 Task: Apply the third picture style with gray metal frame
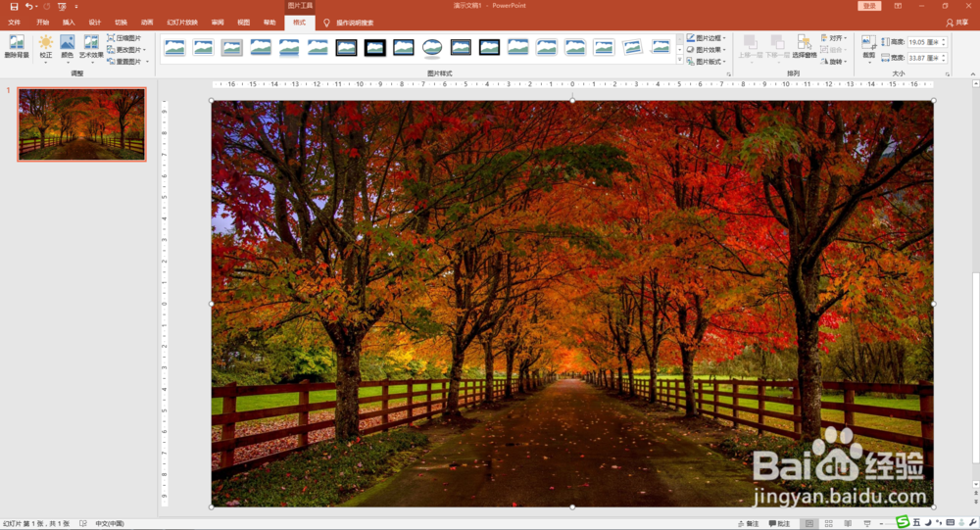point(232,47)
